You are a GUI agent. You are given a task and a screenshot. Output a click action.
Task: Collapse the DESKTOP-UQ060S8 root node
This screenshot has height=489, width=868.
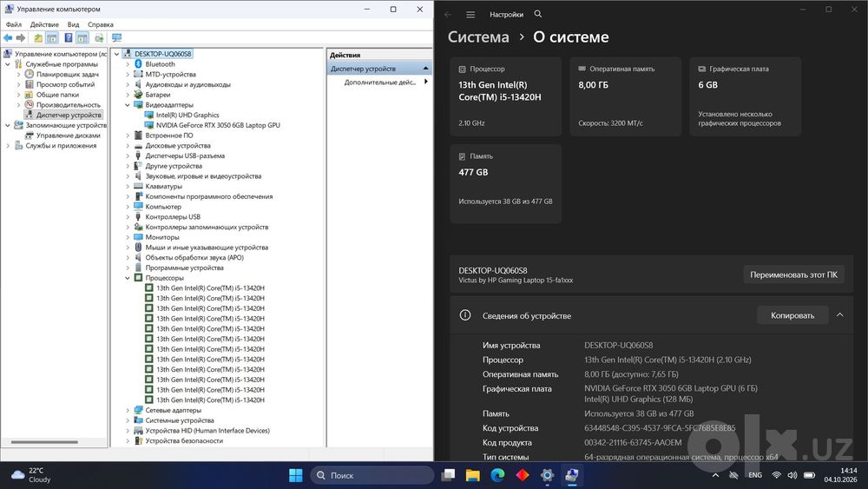[117, 54]
